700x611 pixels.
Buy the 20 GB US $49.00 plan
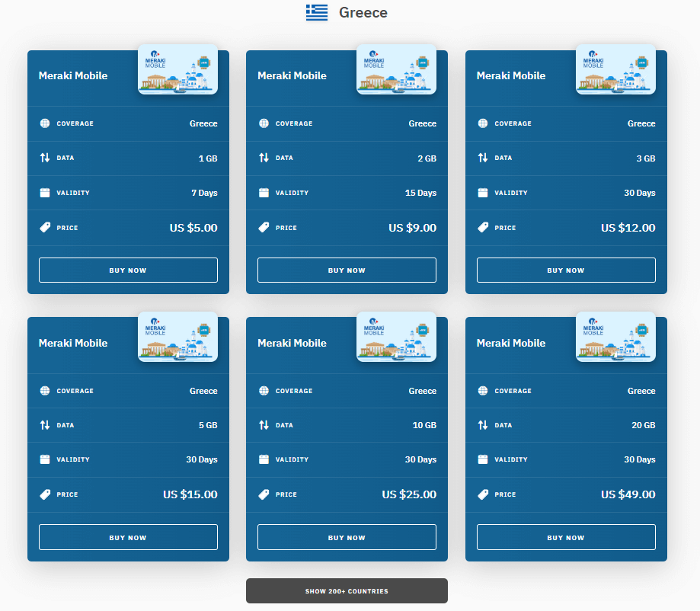pos(566,537)
